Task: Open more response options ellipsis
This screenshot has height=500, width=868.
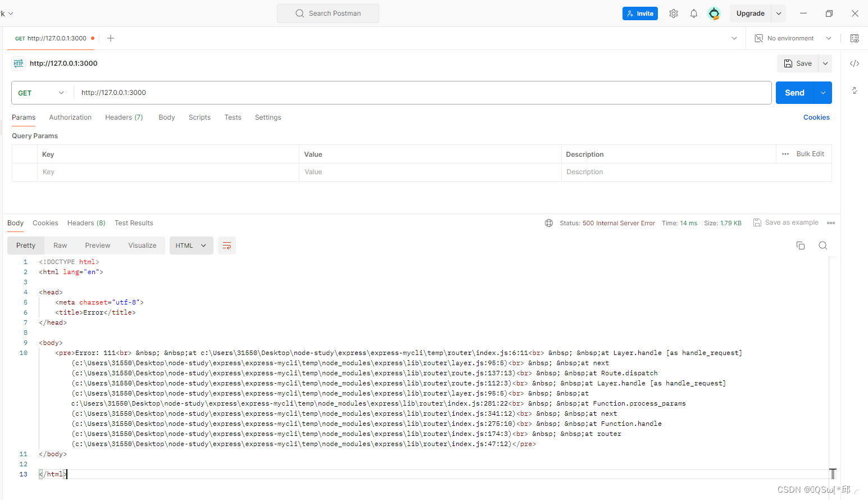Action: pos(831,223)
